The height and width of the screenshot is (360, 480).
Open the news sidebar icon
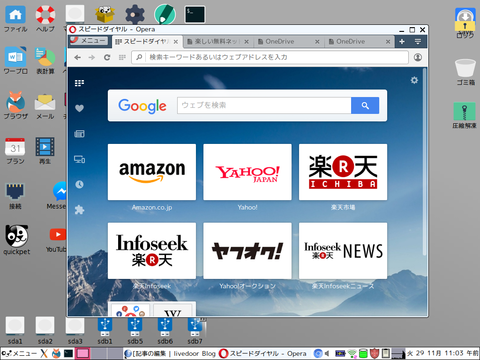click(79, 134)
